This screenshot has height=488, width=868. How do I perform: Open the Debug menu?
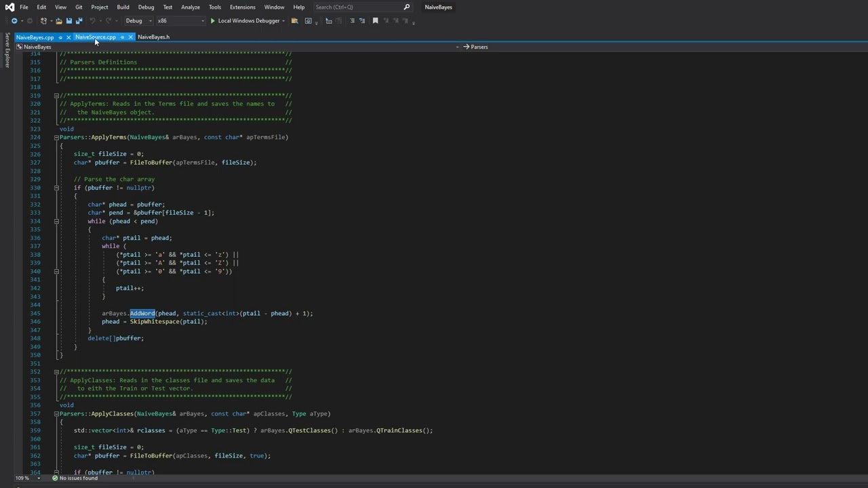(146, 7)
